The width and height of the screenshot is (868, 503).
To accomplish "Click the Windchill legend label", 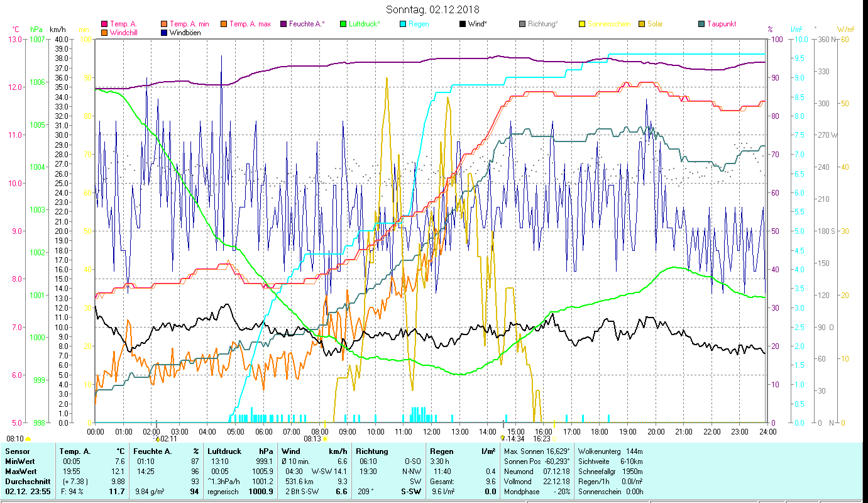I will pyautogui.click(x=124, y=33).
